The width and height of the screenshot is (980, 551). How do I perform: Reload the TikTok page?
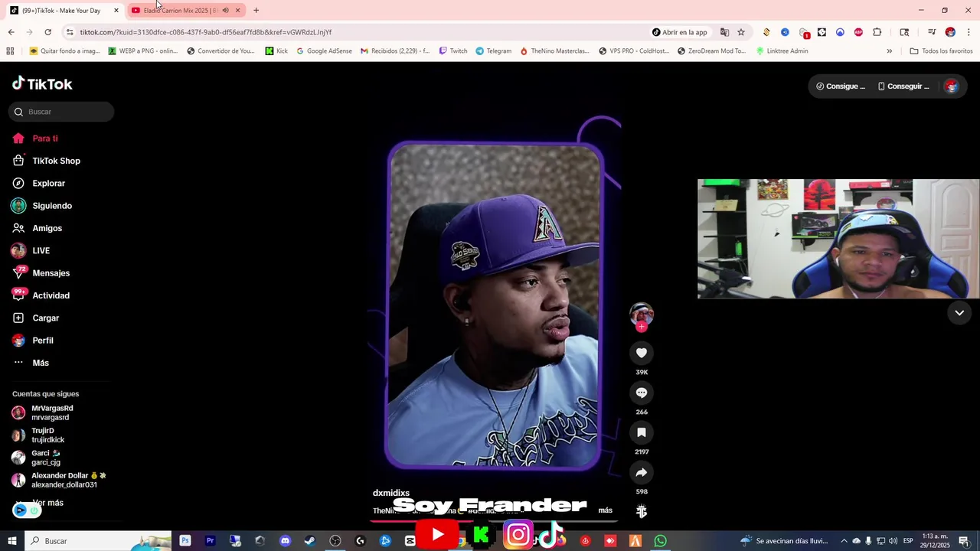47,32
